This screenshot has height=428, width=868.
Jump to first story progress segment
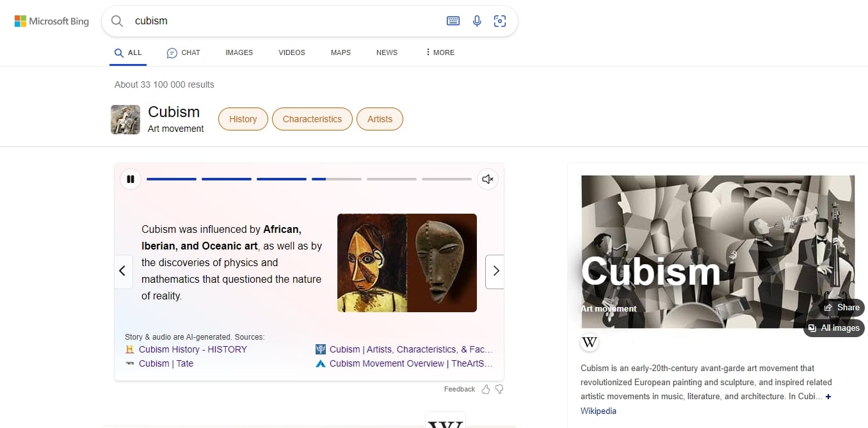pos(172,179)
